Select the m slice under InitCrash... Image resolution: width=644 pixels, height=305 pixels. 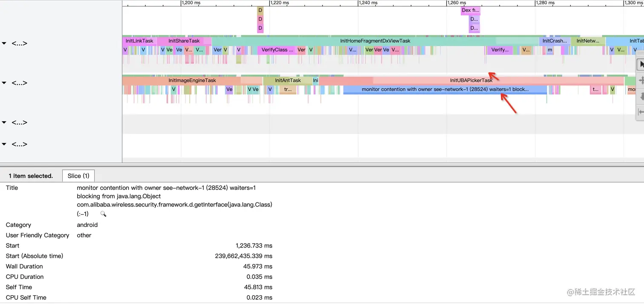[x=550, y=50]
